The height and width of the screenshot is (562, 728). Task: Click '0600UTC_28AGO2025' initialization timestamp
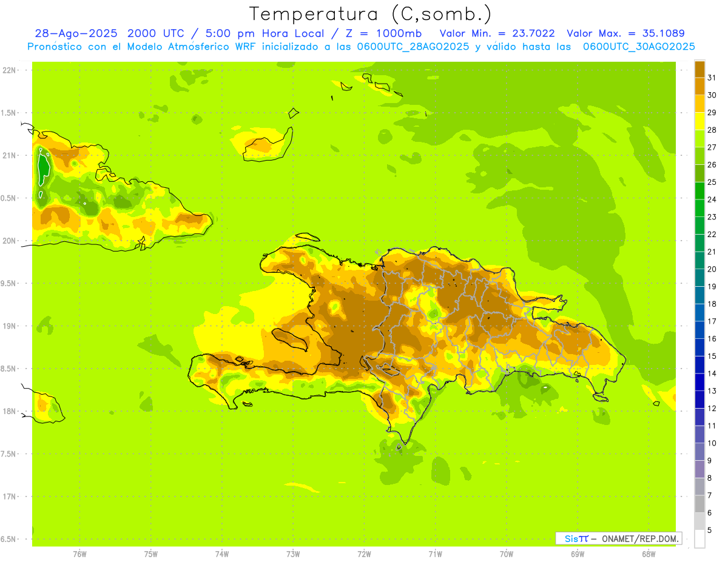tap(413, 47)
